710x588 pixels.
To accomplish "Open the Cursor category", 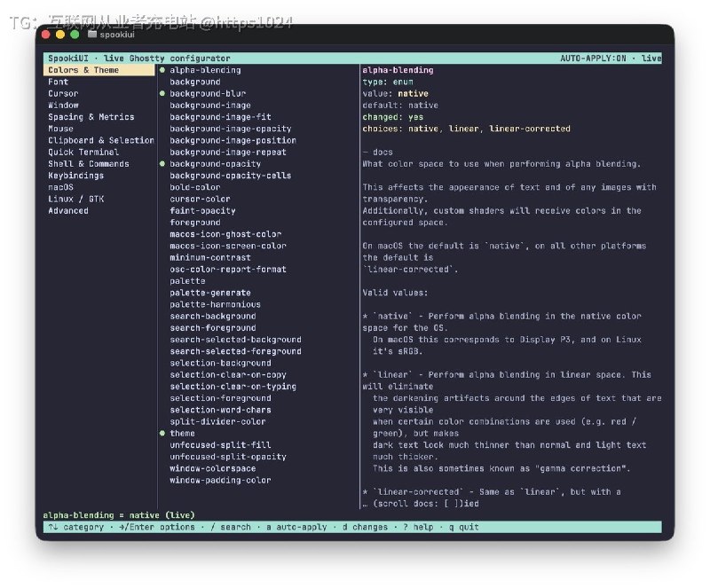I will pos(63,94).
